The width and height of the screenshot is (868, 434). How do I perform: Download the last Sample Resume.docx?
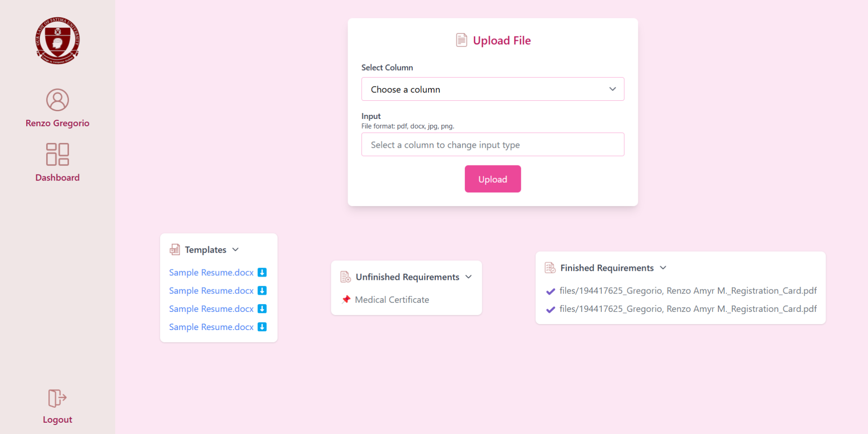262,327
